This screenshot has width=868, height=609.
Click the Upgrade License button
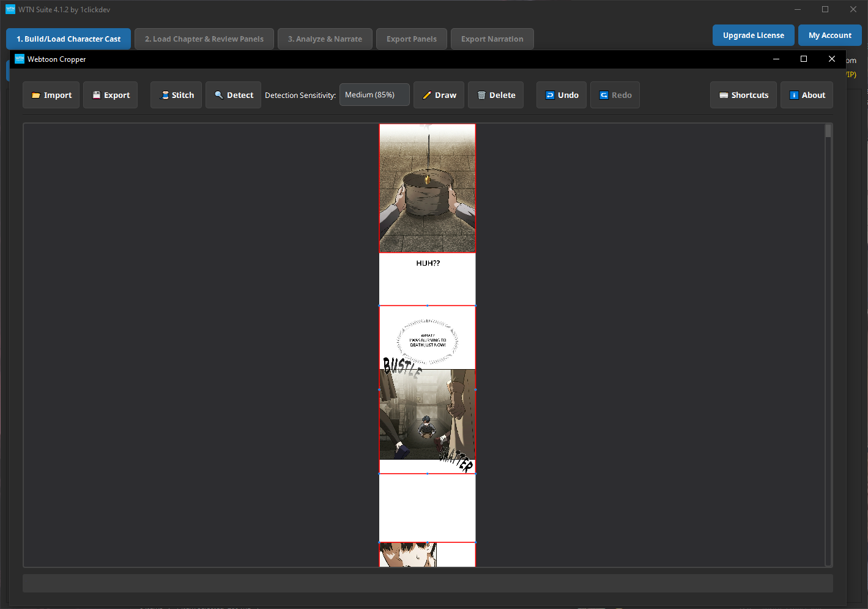click(x=753, y=35)
